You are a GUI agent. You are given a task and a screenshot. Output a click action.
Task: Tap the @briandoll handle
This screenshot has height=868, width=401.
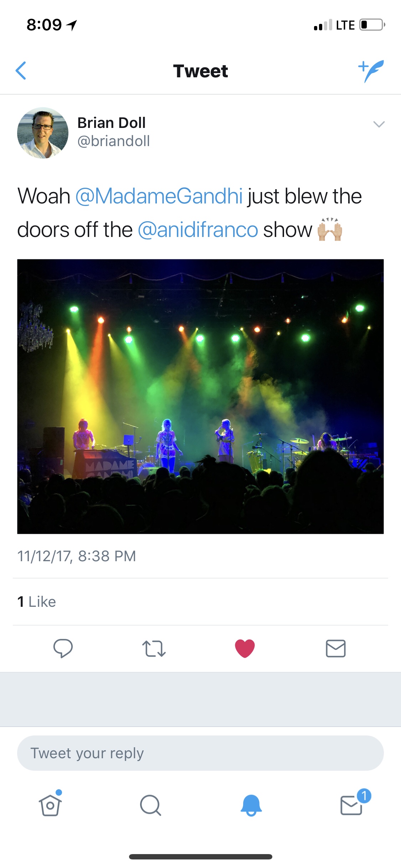pyautogui.click(x=114, y=141)
